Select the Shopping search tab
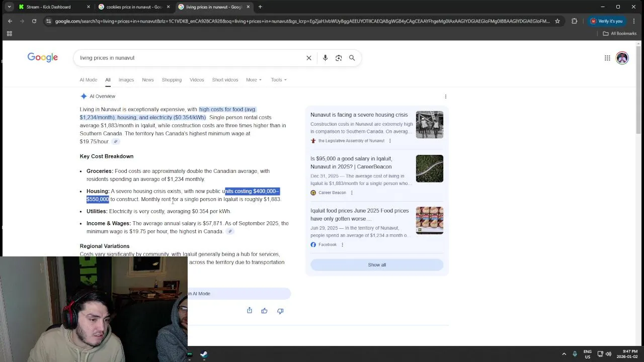This screenshot has width=644, height=362. pyautogui.click(x=172, y=80)
